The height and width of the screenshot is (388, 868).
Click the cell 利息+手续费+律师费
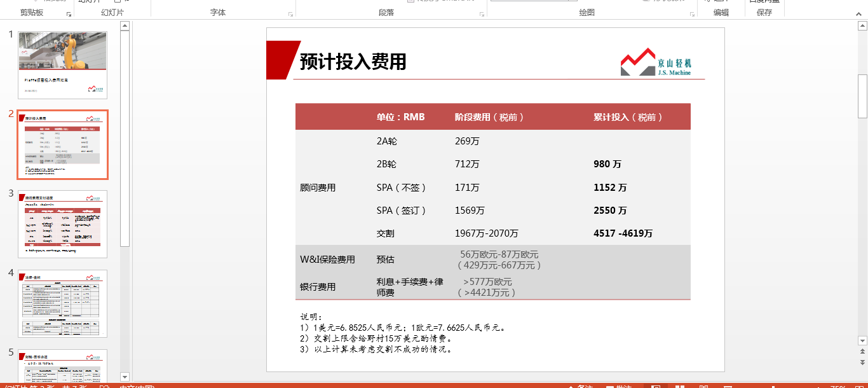[410, 287]
